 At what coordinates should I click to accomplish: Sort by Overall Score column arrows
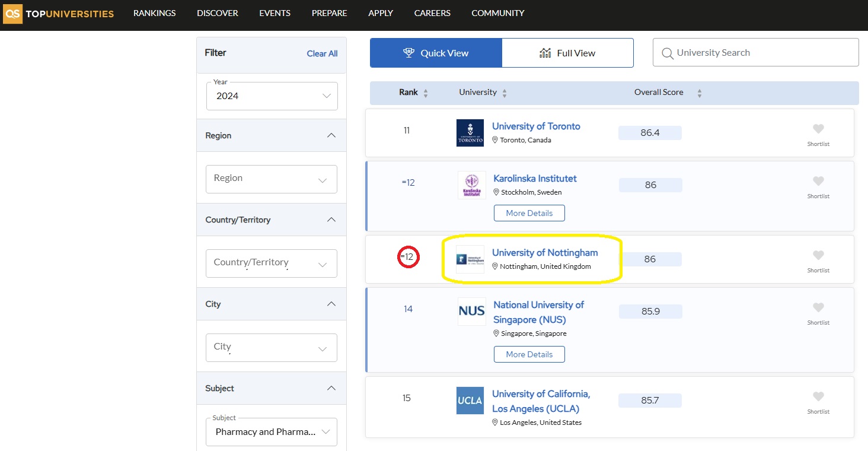[700, 93]
